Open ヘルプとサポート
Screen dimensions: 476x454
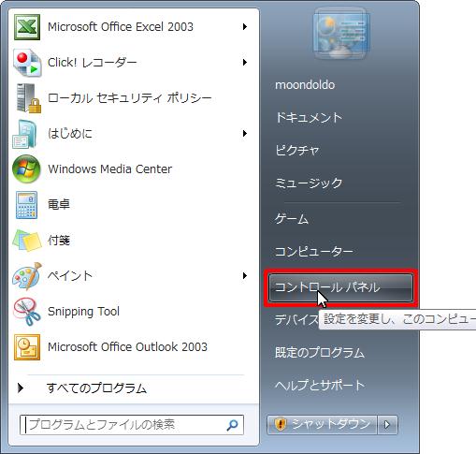tap(320, 386)
